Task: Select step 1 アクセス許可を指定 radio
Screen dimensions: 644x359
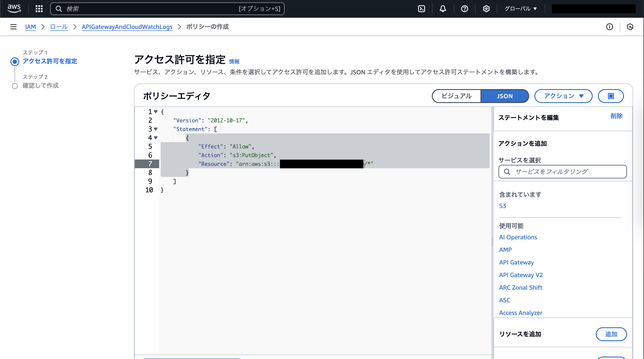Action: click(15, 61)
